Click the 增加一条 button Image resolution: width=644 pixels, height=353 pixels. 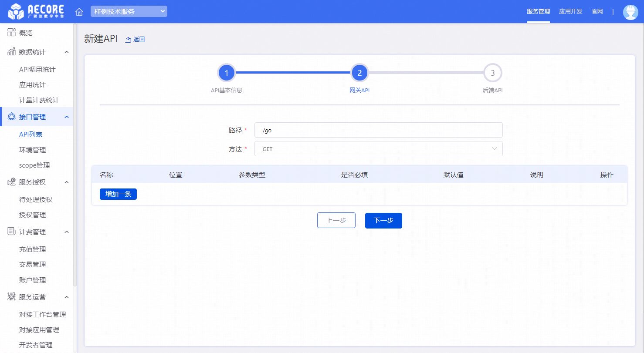tap(118, 194)
